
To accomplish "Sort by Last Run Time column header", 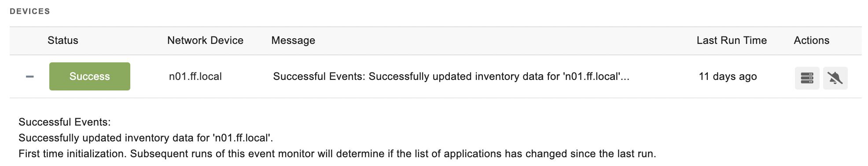I will (732, 40).
